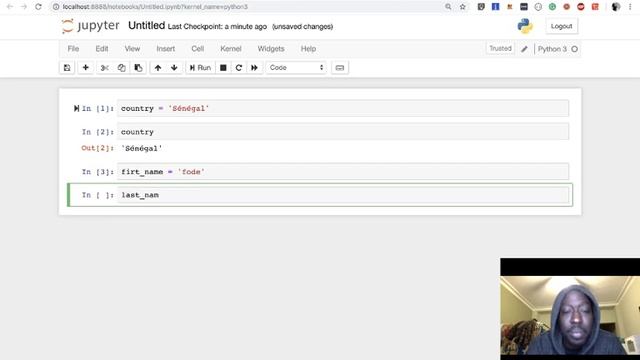Restart the kernel circular arrow icon
Screen dimensions: 640x360
[239, 68]
